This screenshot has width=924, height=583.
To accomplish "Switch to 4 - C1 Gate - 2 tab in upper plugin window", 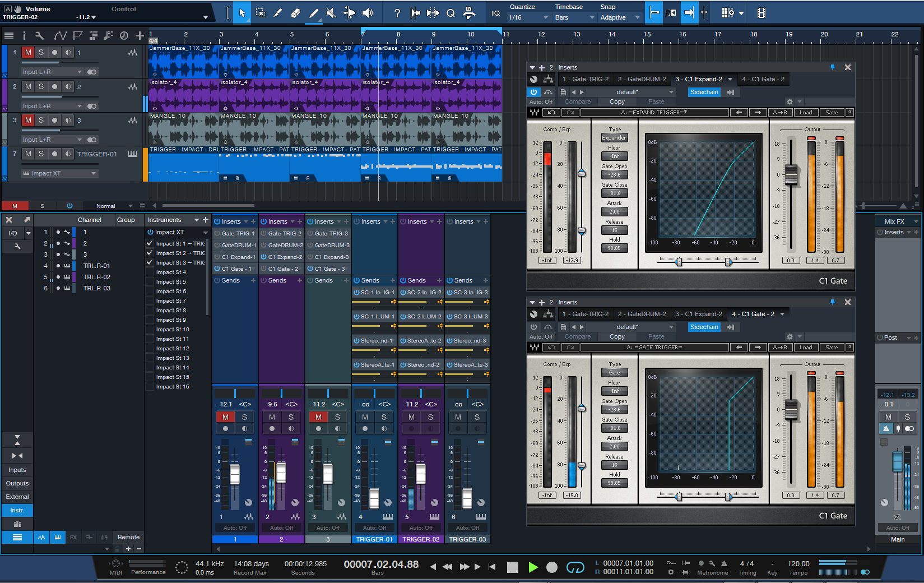I will 763,79.
